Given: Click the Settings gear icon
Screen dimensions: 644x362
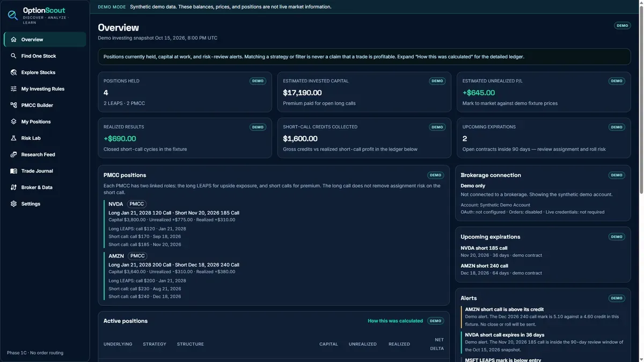Looking at the screenshot, I should [13, 204].
